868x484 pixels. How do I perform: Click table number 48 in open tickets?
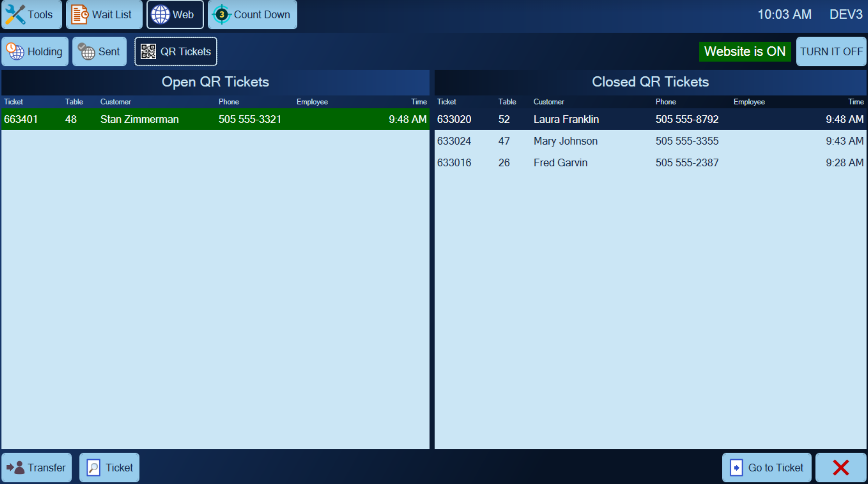71,119
